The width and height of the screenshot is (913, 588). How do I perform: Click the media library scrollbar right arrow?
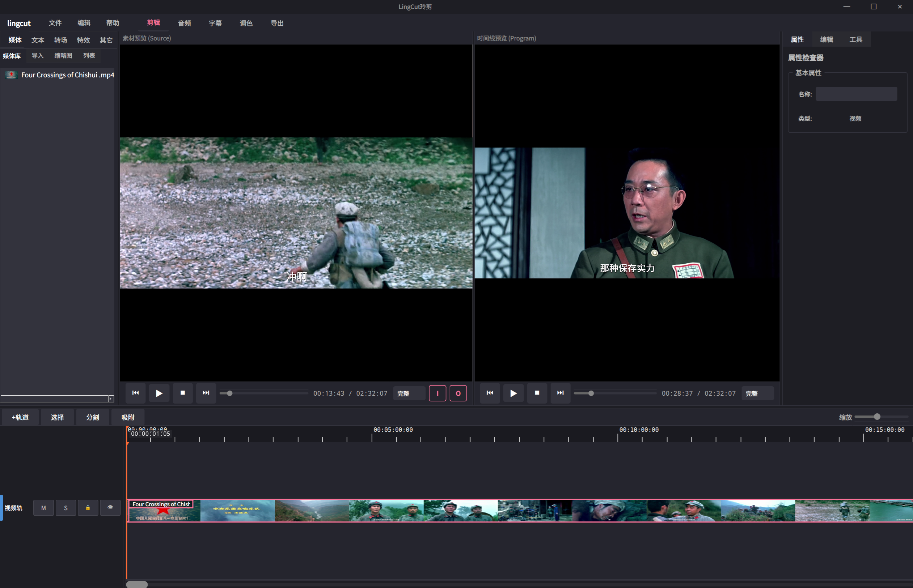111,399
